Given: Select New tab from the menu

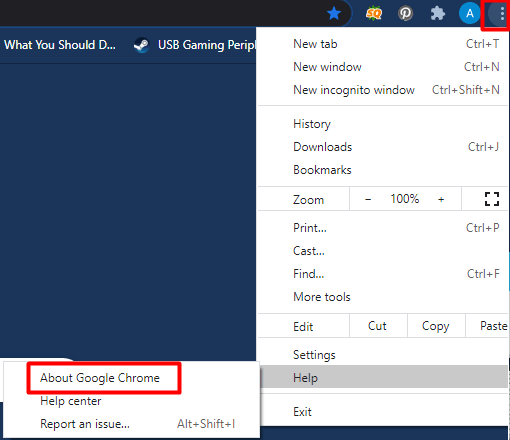Looking at the screenshot, I should (383, 44).
